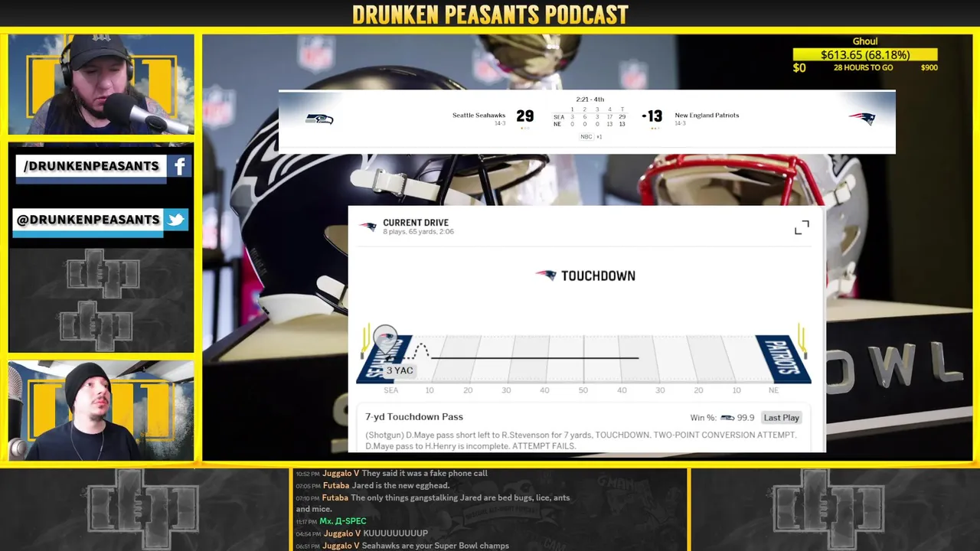
Task: Click chat message 'Jared is the new egghead.'
Action: (400, 486)
